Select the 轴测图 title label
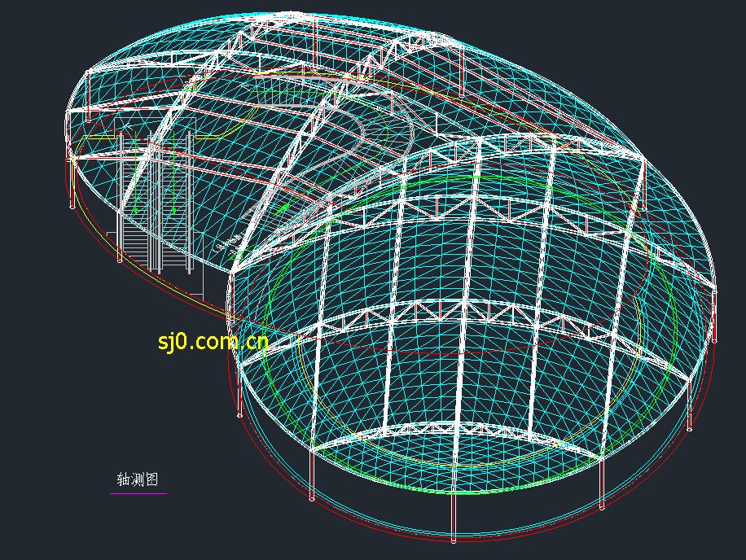The height and width of the screenshot is (560, 746). (x=137, y=479)
